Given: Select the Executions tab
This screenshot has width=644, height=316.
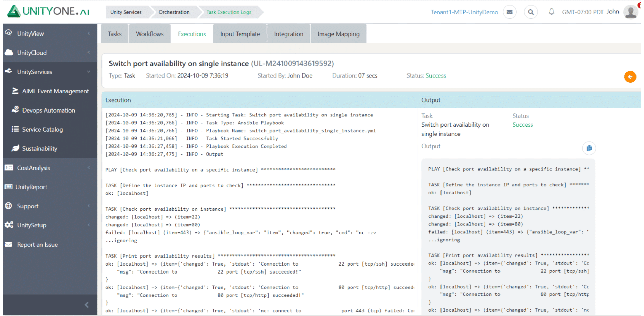Looking at the screenshot, I should 192,34.
